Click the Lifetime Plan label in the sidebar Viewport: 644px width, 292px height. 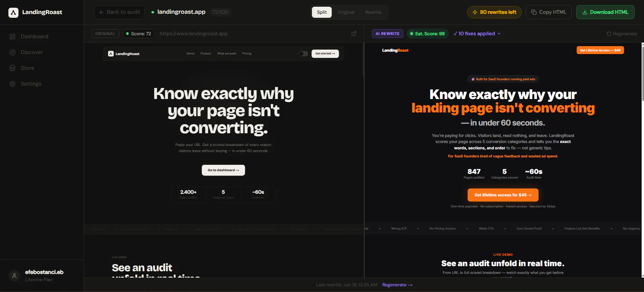click(39, 280)
